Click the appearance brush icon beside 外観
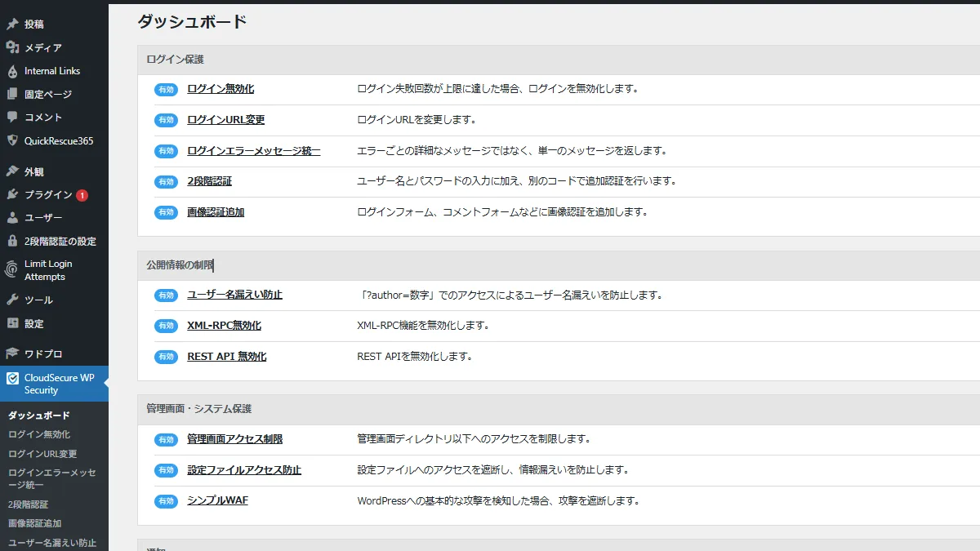Image resolution: width=980 pixels, height=551 pixels. pyautogui.click(x=12, y=171)
